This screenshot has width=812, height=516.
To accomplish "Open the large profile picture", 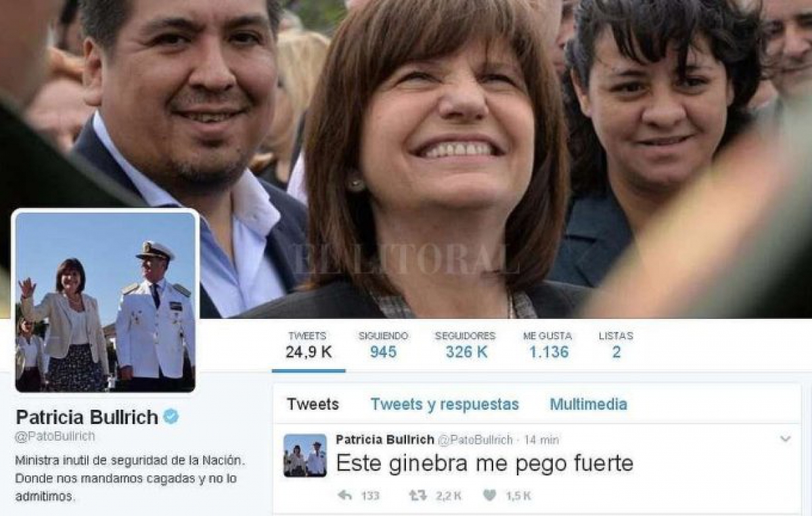I will pos(106,301).
